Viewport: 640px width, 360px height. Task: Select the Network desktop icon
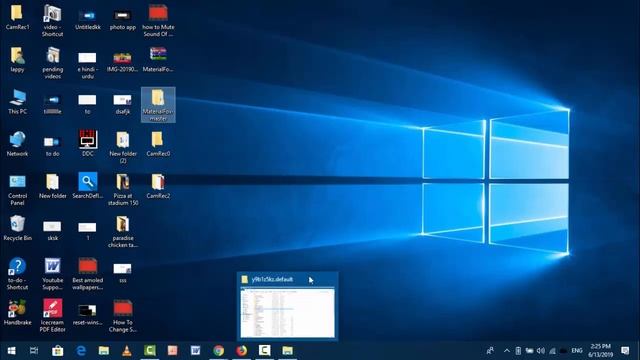pos(17,144)
